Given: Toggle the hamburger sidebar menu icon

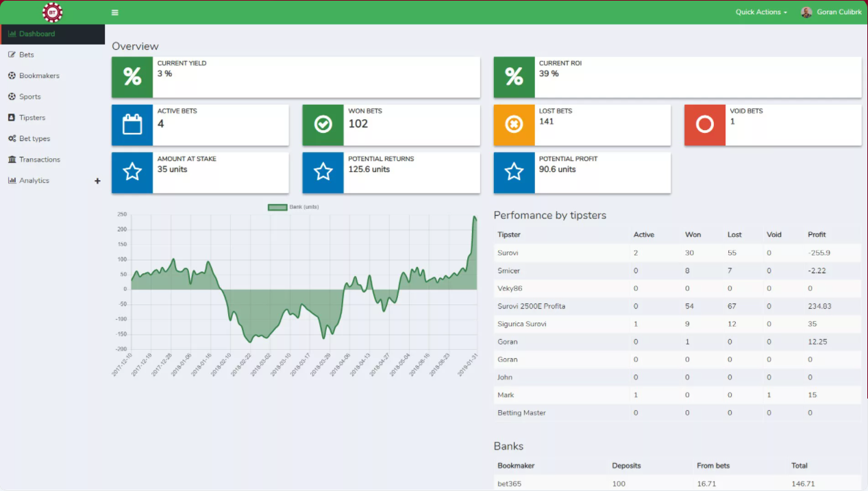Looking at the screenshot, I should pyautogui.click(x=114, y=12).
